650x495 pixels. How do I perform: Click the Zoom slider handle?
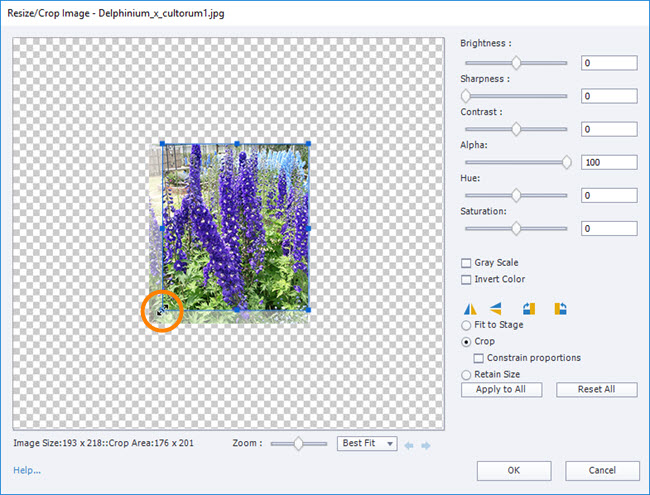pyautogui.click(x=298, y=444)
